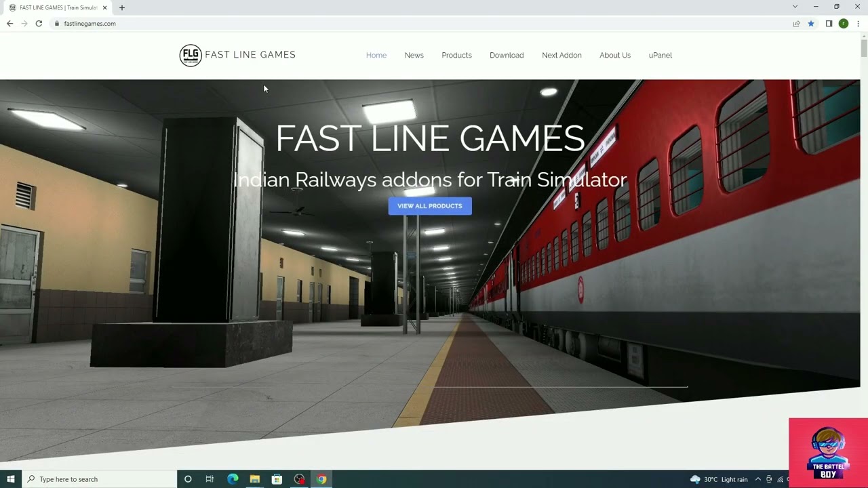The width and height of the screenshot is (868, 488).
Task: Close the FAST LINE GAMES tab
Action: click(x=104, y=7)
